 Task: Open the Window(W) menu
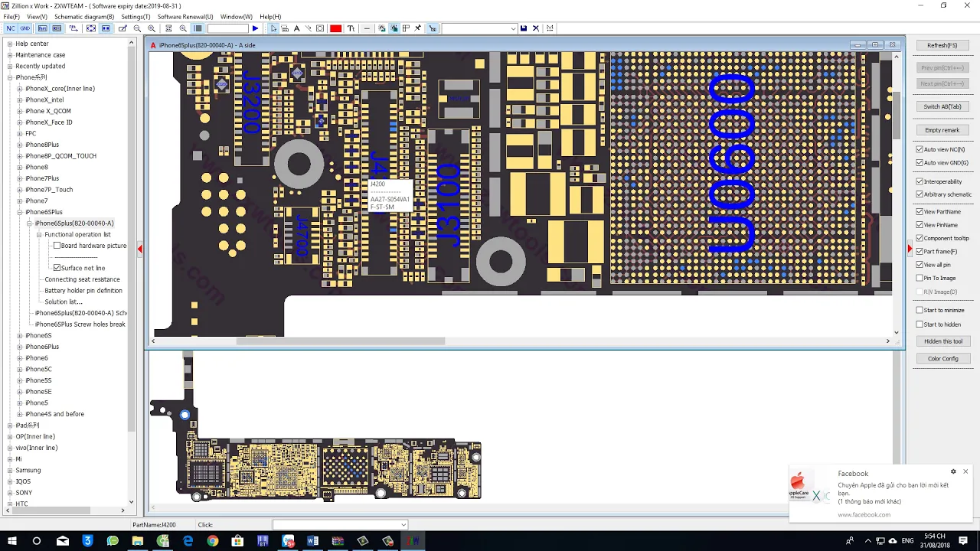237,16
